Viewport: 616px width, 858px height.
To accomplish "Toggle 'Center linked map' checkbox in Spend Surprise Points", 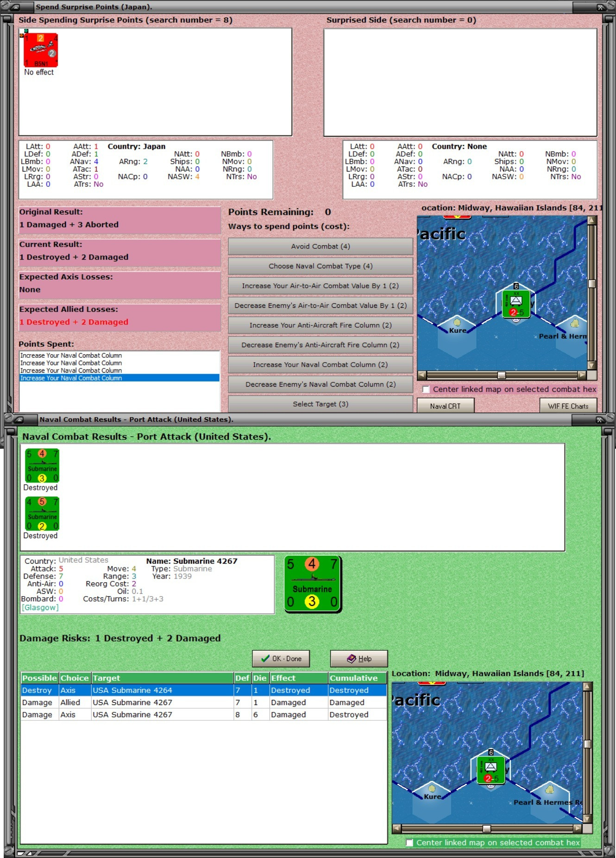I will [x=426, y=389].
